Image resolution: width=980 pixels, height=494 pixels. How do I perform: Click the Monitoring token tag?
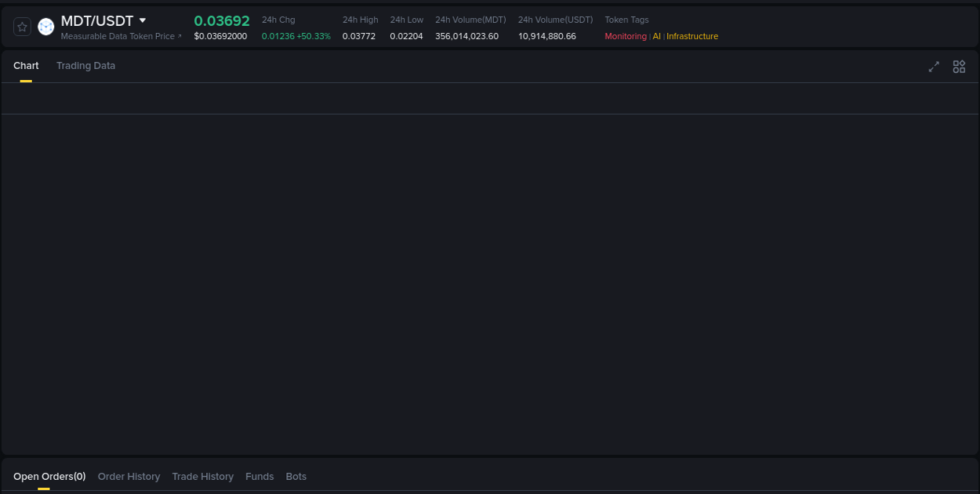[624, 36]
